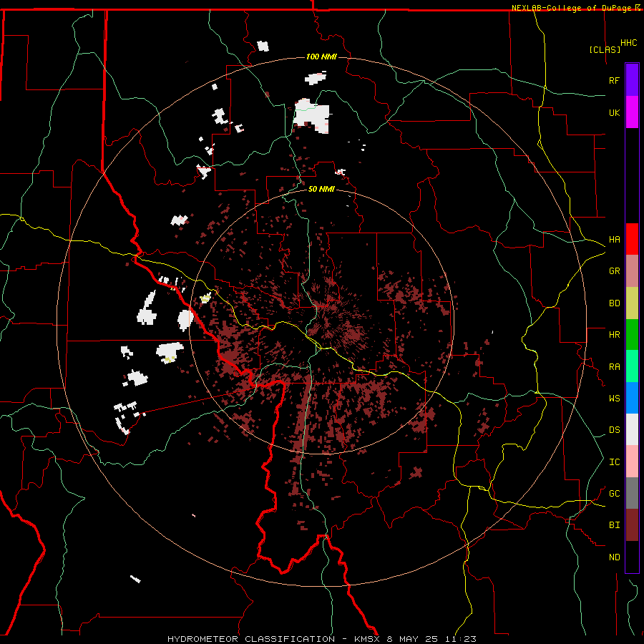Click the RA light-green legend swatch
This screenshot has width=644, height=644.
click(632, 366)
